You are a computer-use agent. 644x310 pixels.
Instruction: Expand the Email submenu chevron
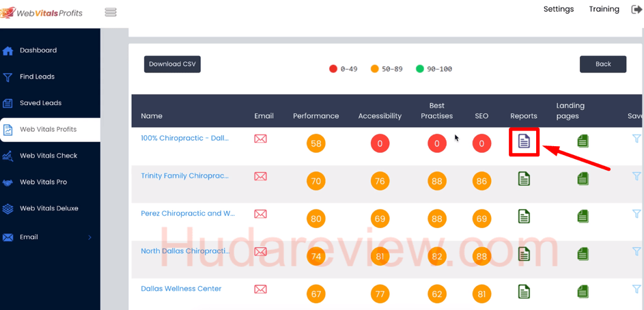(x=89, y=238)
